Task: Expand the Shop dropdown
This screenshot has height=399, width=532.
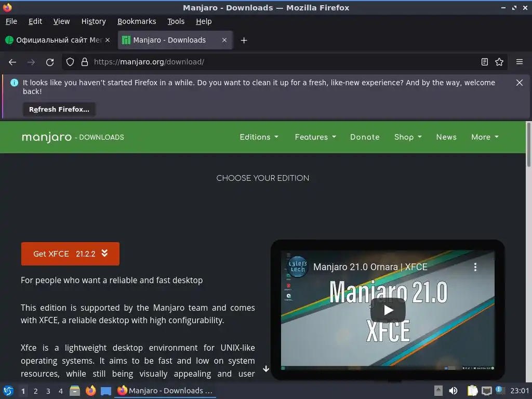Action: pos(408,137)
